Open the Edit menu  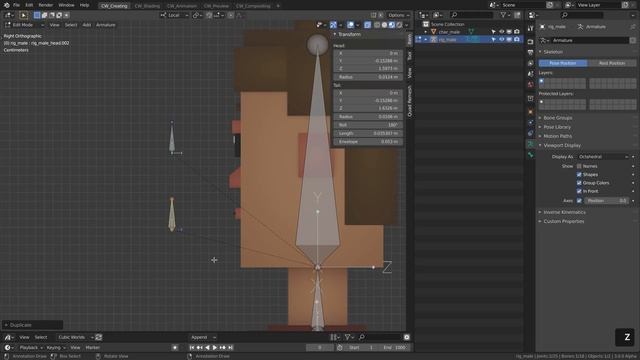click(29, 5)
